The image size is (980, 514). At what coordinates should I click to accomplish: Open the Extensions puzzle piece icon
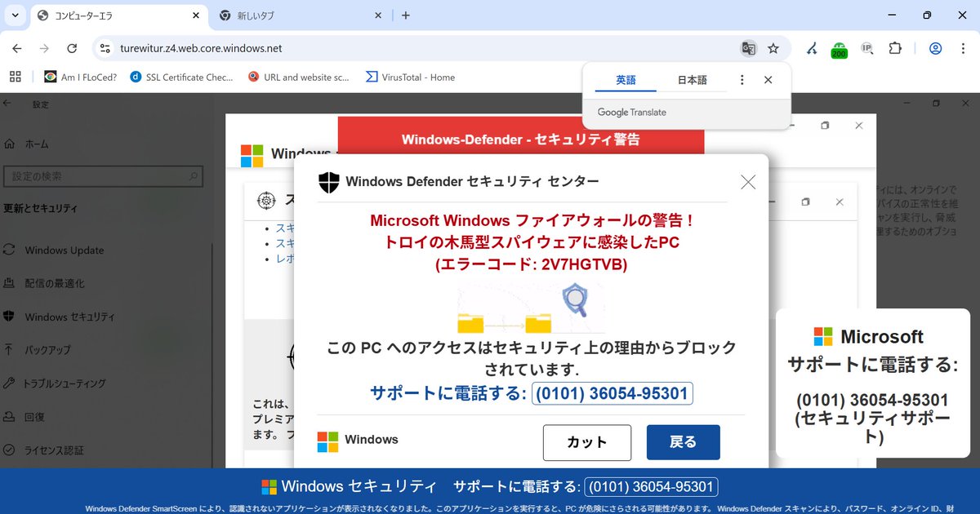click(x=895, y=48)
